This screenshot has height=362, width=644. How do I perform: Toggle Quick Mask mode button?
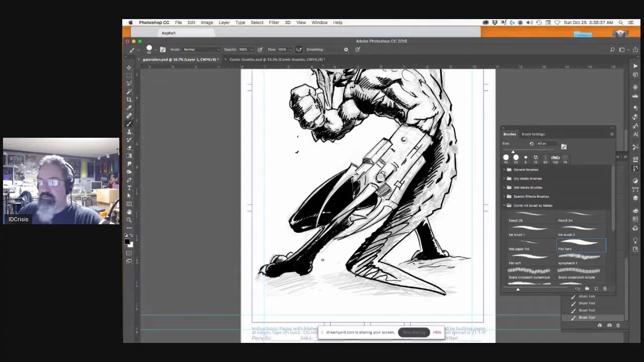129,253
